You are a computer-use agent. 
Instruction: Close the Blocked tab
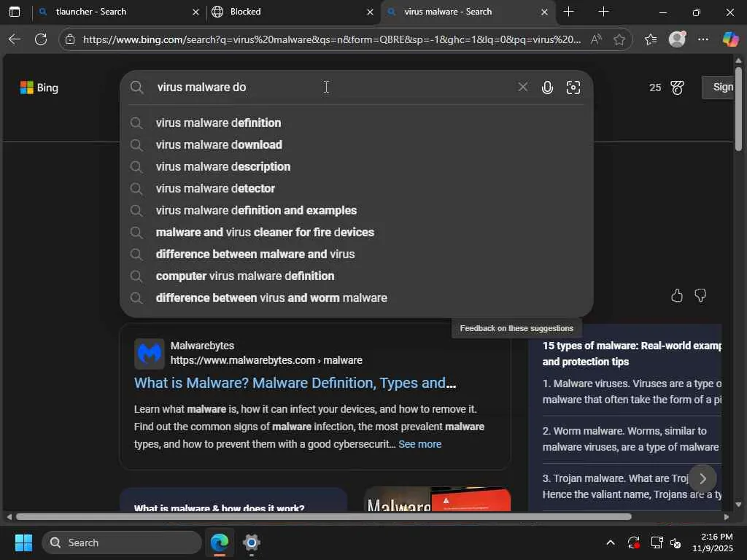[x=370, y=12]
